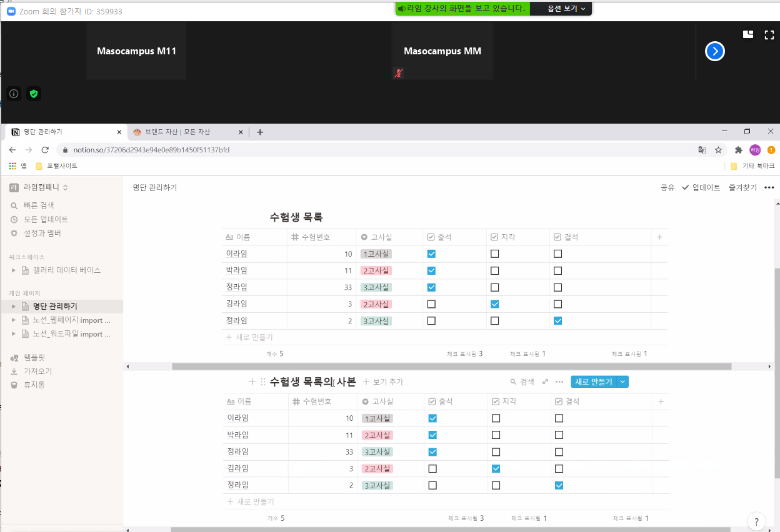Uncheck 결석 for 정라임 in the bottom table
780x532 pixels.
pyautogui.click(x=559, y=485)
